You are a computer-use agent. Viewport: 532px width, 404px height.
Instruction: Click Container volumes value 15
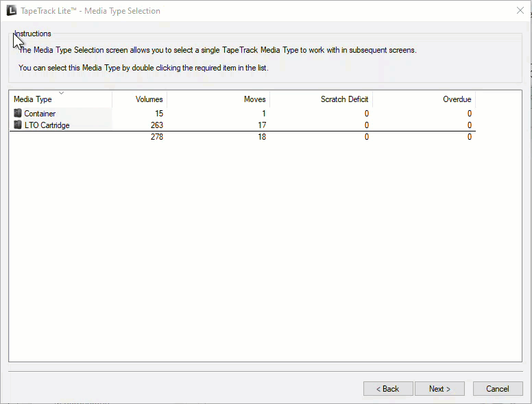point(159,114)
